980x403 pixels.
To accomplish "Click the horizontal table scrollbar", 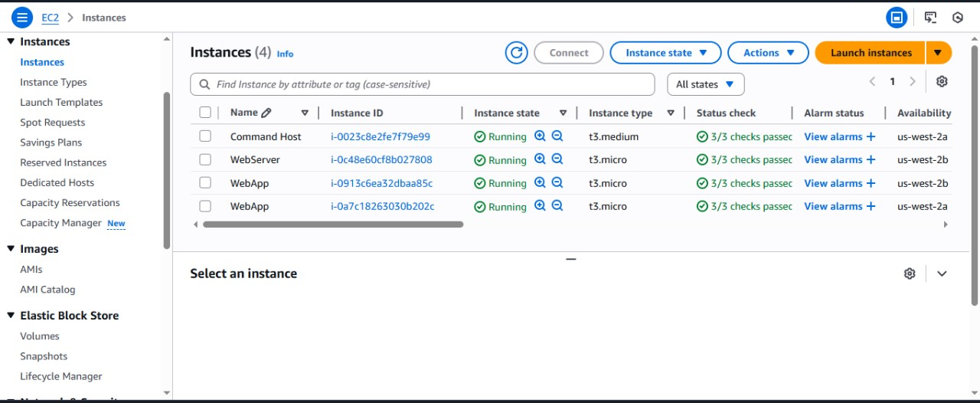I will coord(333,224).
